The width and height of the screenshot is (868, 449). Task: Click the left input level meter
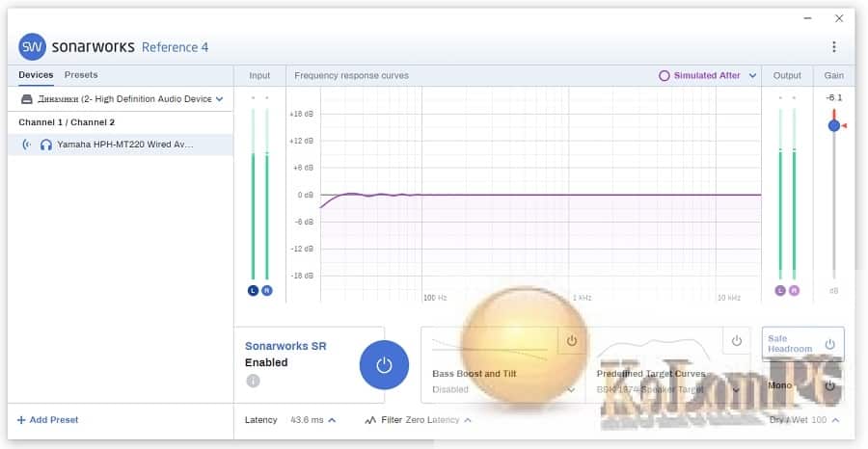254,194
